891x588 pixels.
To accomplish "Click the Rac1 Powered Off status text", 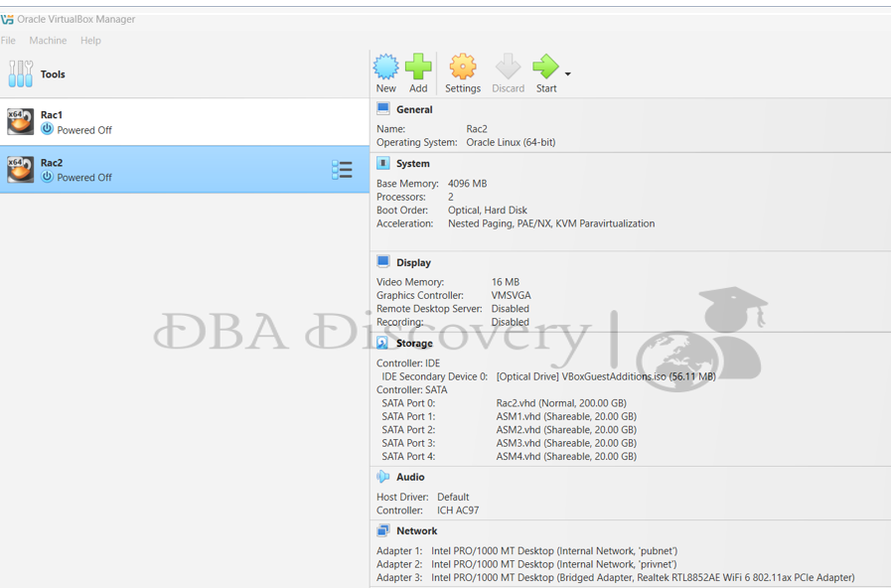I will click(84, 130).
